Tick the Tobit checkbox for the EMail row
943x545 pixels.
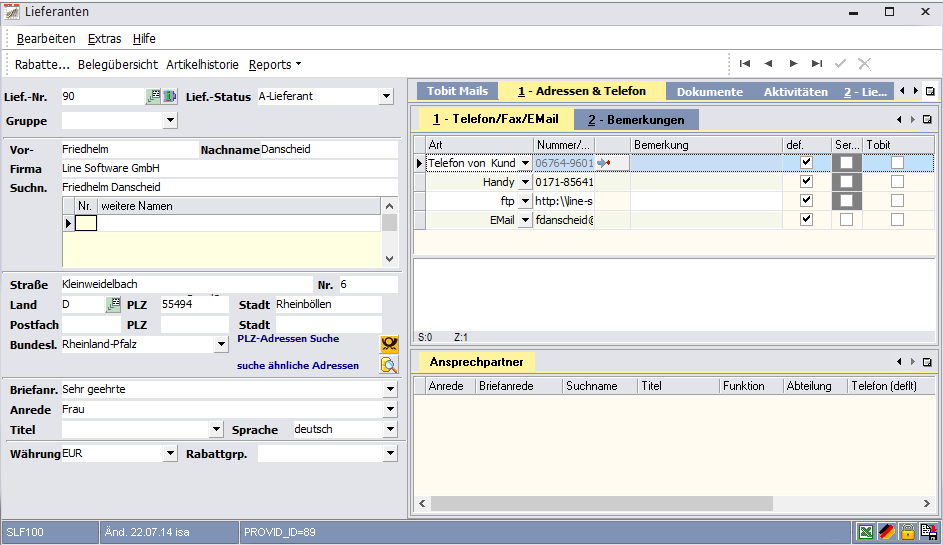[x=897, y=220]
